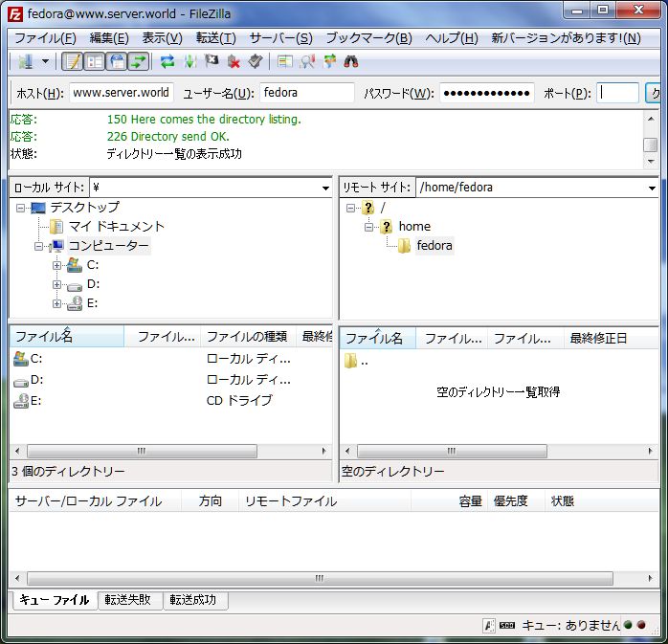Select the home folder in remote tree
Image resolution: width=668 pixels, height=644 pixels.
(x=414, y=227)
